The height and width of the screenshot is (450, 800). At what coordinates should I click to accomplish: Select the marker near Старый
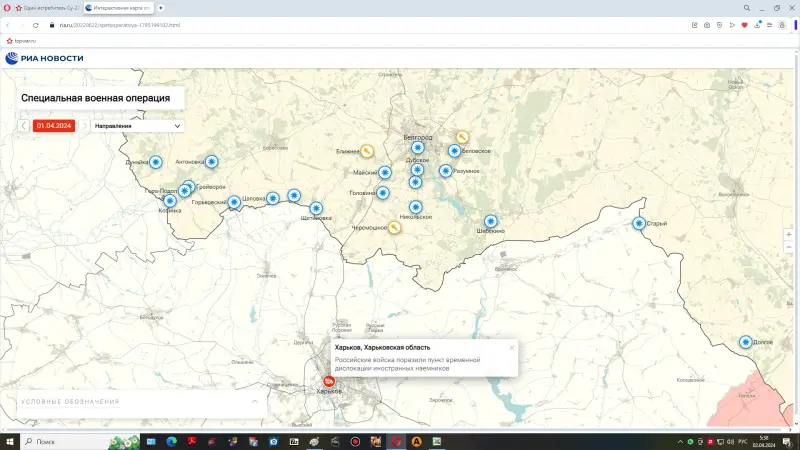[639, 223]
